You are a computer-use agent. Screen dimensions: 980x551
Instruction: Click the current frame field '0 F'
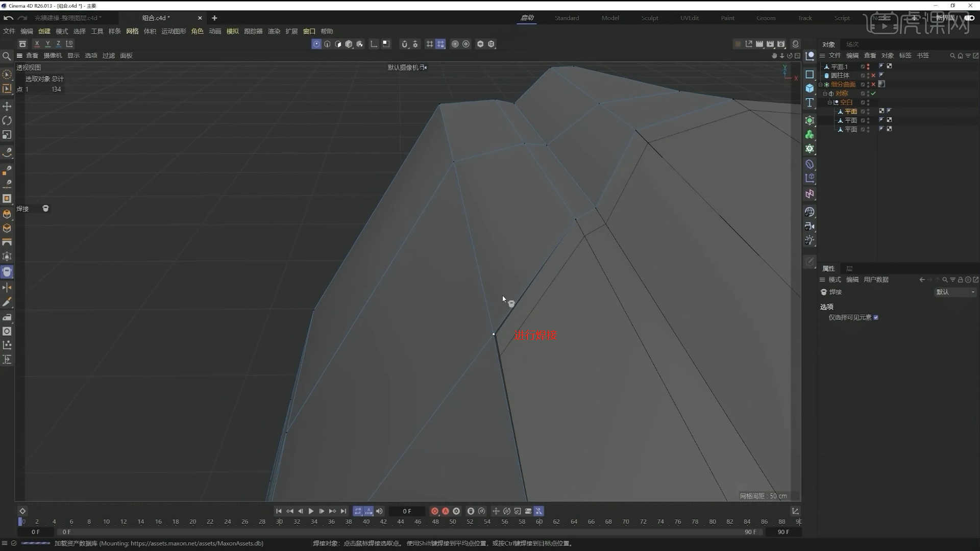click(407, 511)
